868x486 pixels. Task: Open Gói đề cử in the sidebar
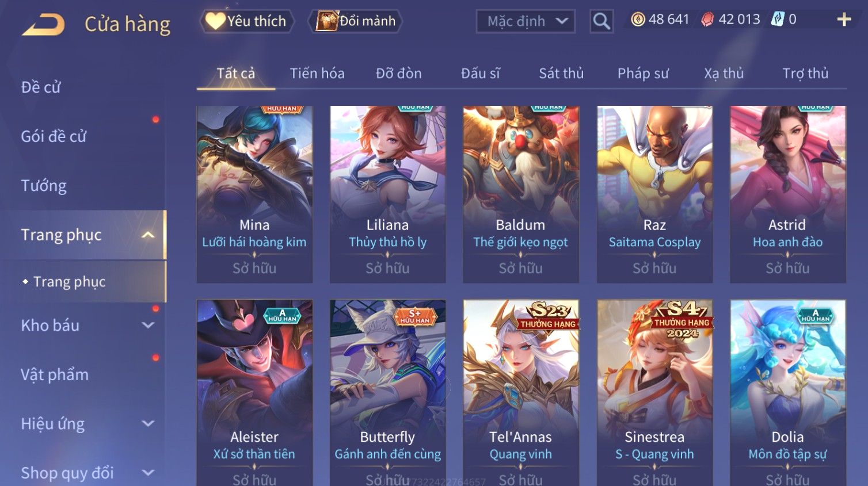coord(54,136)
